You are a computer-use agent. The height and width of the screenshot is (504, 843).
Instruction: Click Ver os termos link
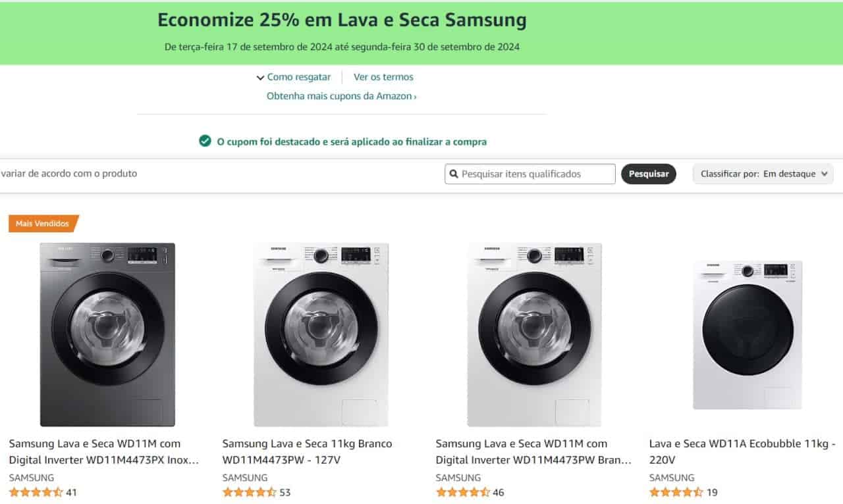pos(383,77)
